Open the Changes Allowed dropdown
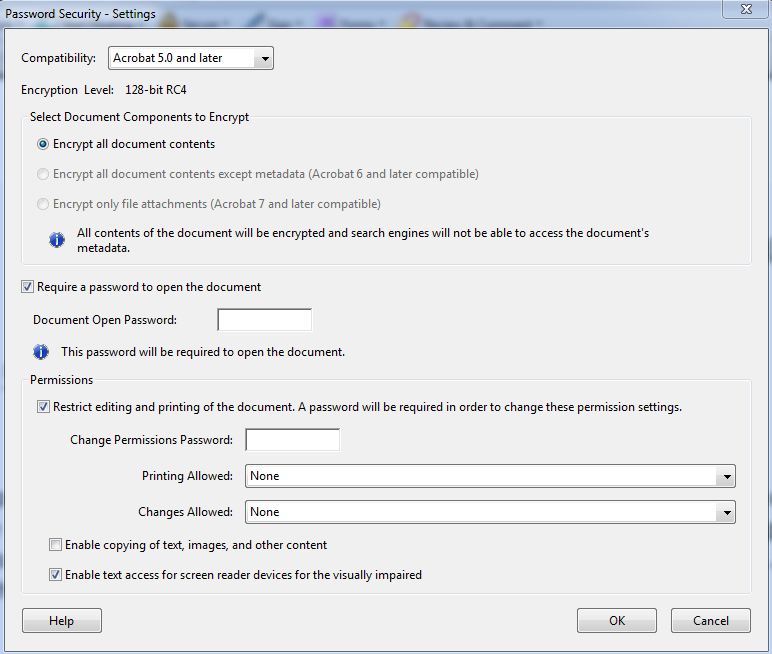 [x=490, y=512]
